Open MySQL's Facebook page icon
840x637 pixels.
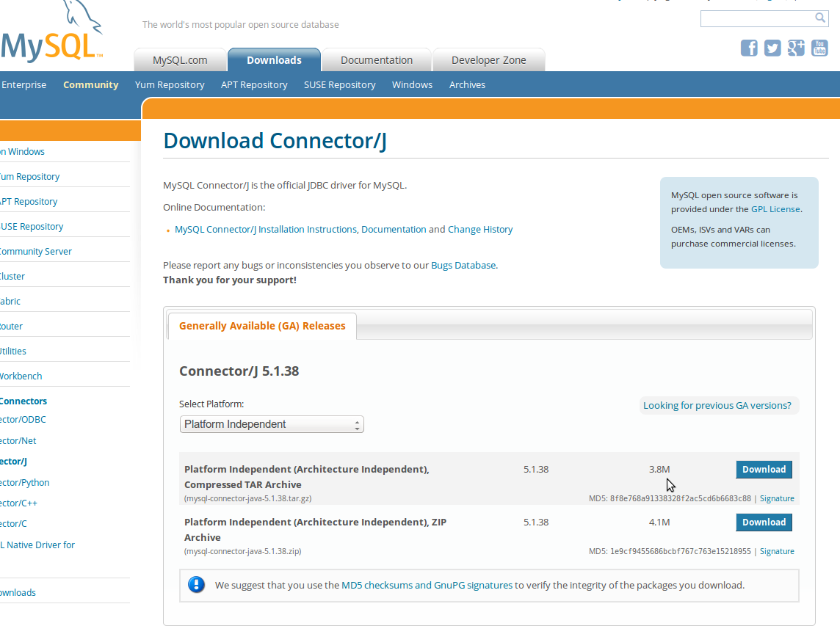(749, 48)
